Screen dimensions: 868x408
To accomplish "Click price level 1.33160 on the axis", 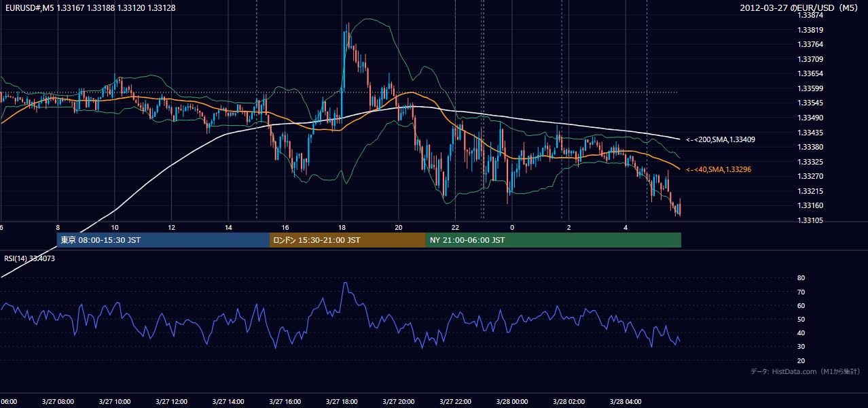I will point(810,205).
